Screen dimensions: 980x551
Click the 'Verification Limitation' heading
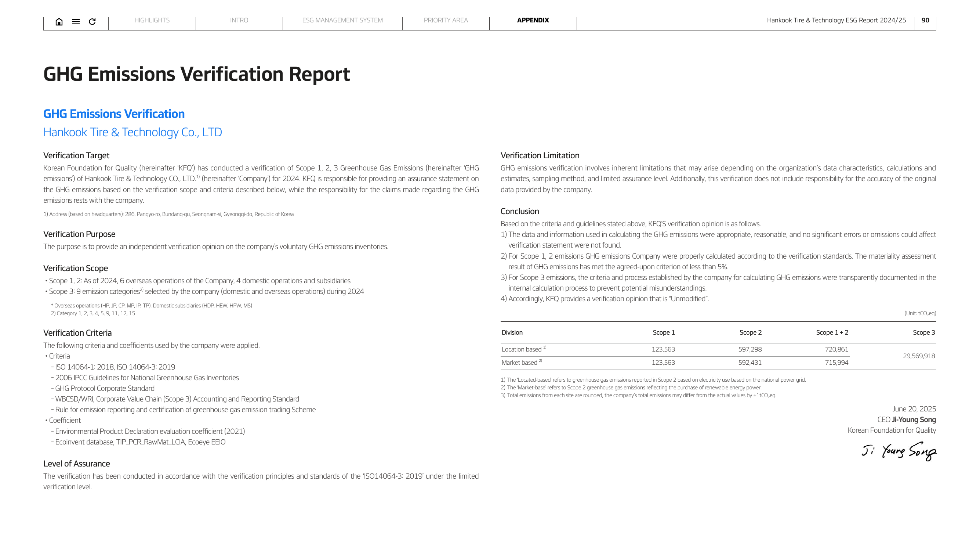[x=540, y=155]
